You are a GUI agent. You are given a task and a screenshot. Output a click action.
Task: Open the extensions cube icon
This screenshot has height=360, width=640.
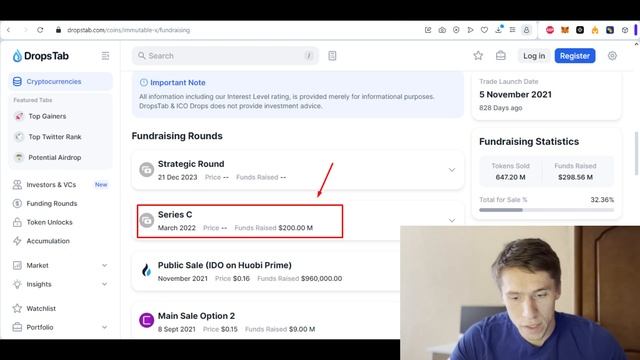(x=625, y=30)
